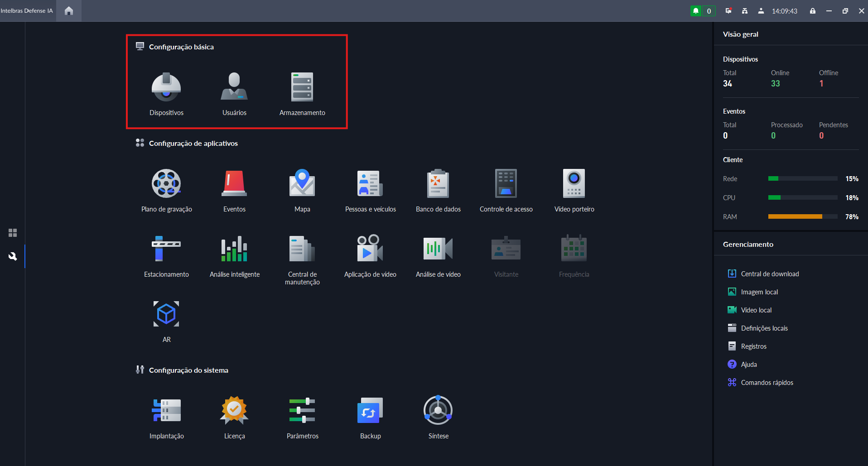Open the Backup configuration

pyautogui.click(x=370, y=411)
